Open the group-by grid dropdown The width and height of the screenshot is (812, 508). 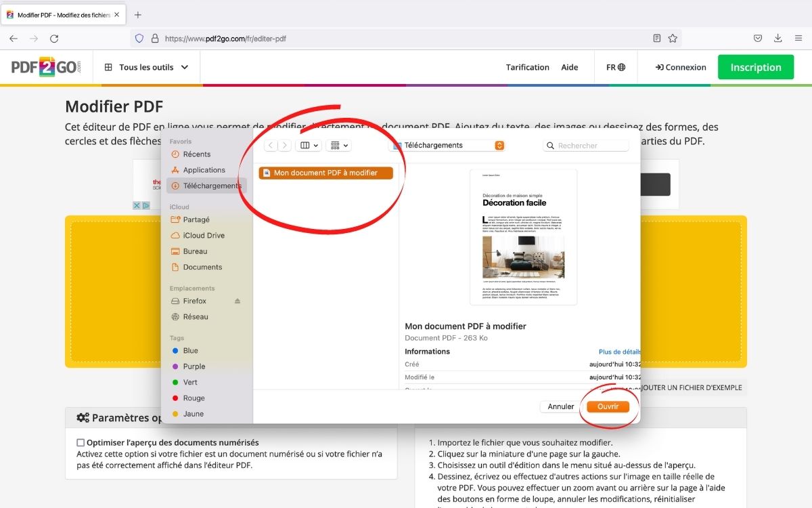point(338,145)
